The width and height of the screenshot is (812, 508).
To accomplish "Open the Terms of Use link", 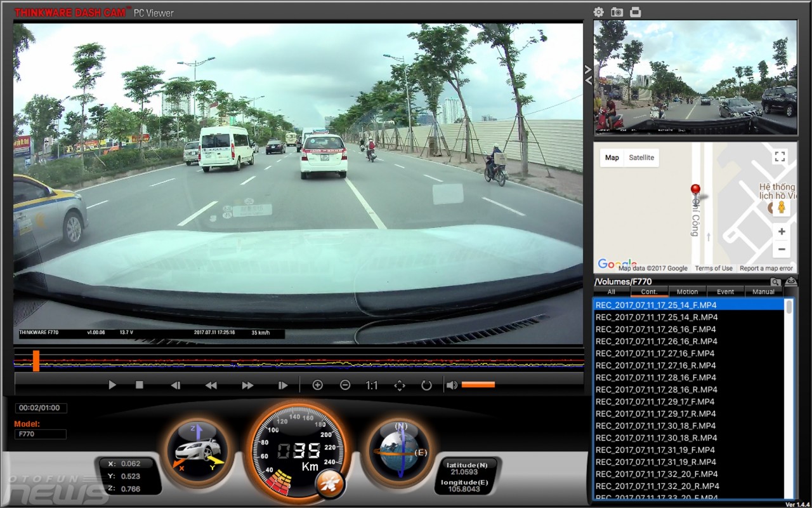I will pyautogui.click(x=714, y=268).
